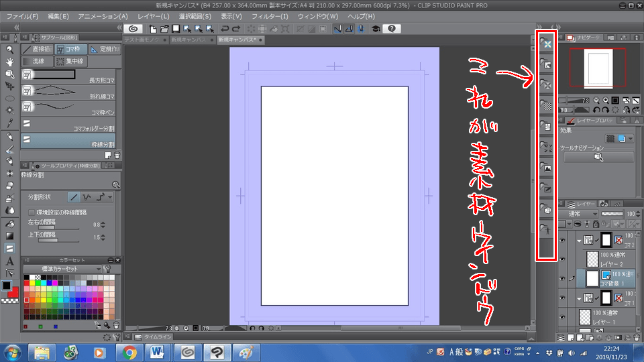The width and height of the screenshot is (644, 362).
Task: Create new canvas from command bar
Action: [153, 29]
